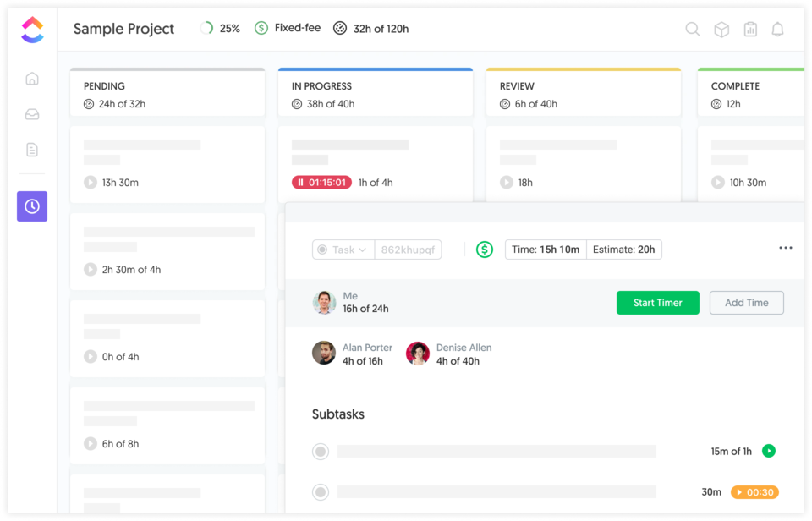Click the ClickUp logo
Image resolution: width=812 pixels, height=521 pixels.
pyautogui.click(x=31, y=29)
